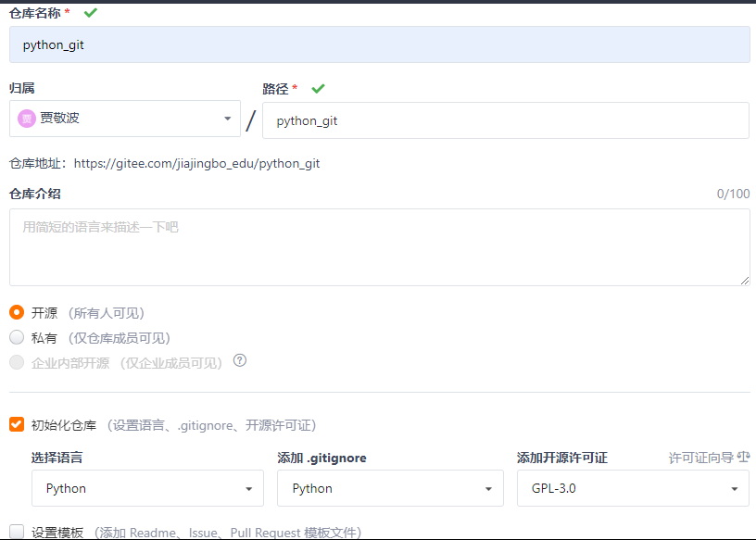Click the dropdown arrow of 添加开源许可证
This screenshot has height=540, width=756.
[734, 488]
